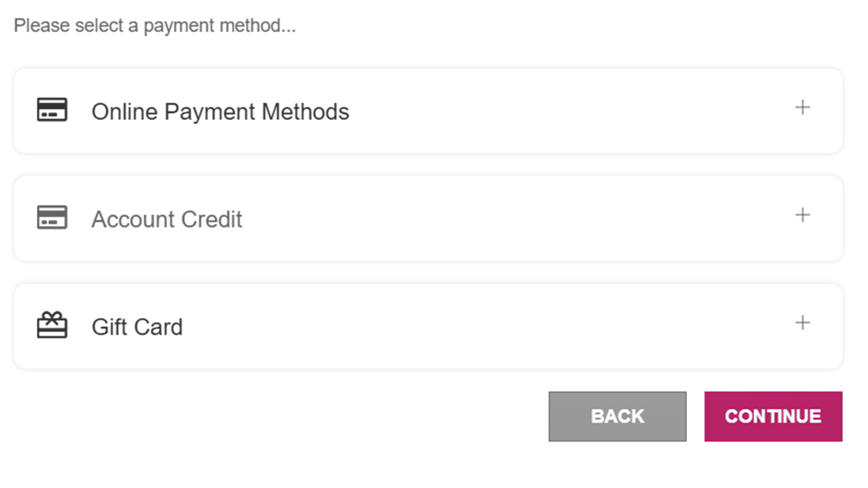Image resolution: width=868 pixels, height=488 pixels.
Task: Click the white gap between BACK and CONTINUE
Action: (x=695, y=416)
